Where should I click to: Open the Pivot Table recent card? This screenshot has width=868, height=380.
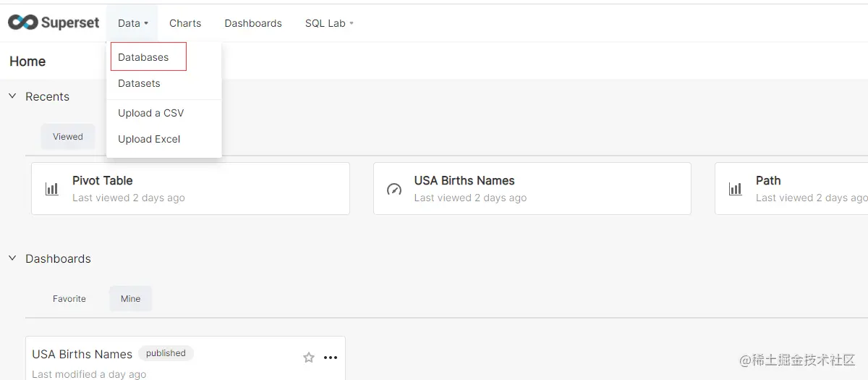(x=190, y=188)
